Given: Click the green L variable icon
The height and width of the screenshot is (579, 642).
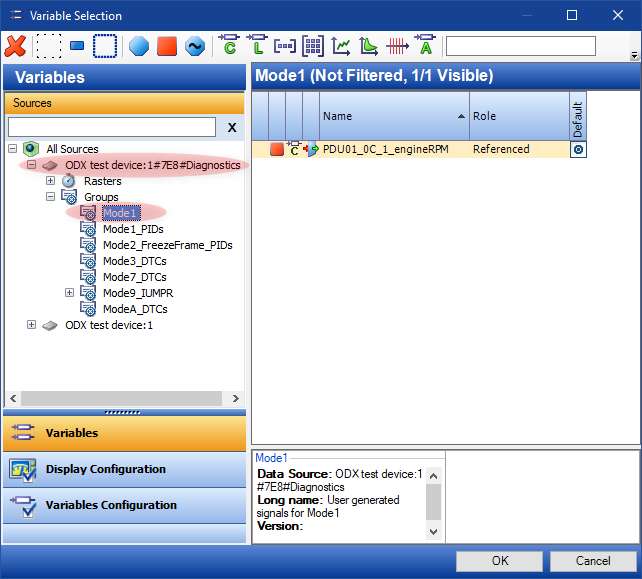Looking at the screenshot, I should (x=257, y=45).
